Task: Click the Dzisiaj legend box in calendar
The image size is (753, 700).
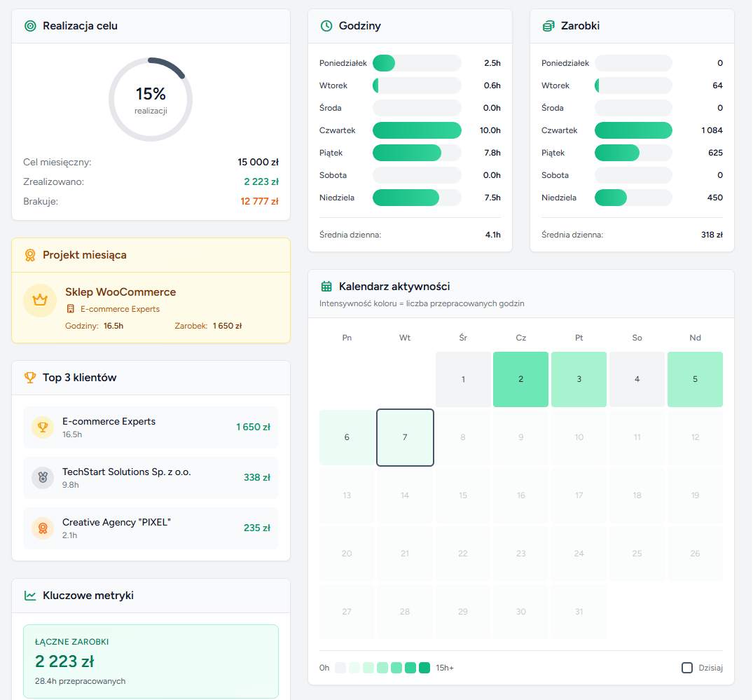Action: pos(687,668)
